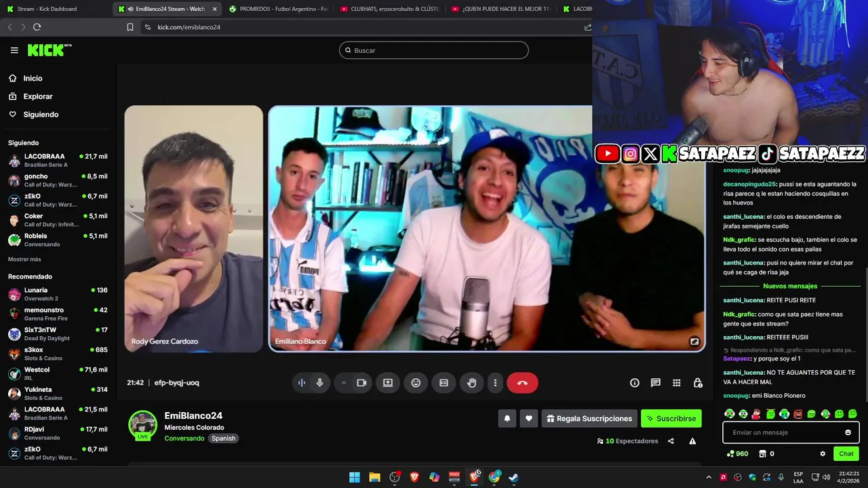Open chat shop icon
The height and width of the screenshot is (488, 868).
(762, 454)
